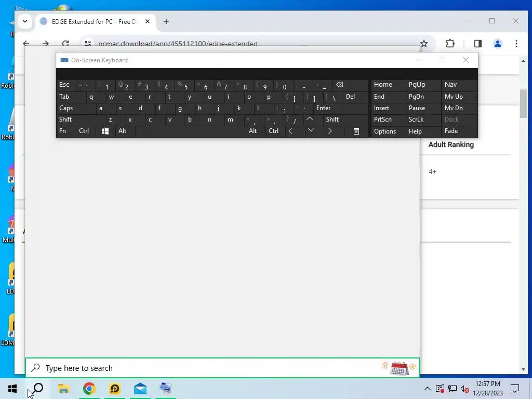Viewport: 532px width, 399px height.
Task: Open the notification center icon
Action: tap(515, 389)
